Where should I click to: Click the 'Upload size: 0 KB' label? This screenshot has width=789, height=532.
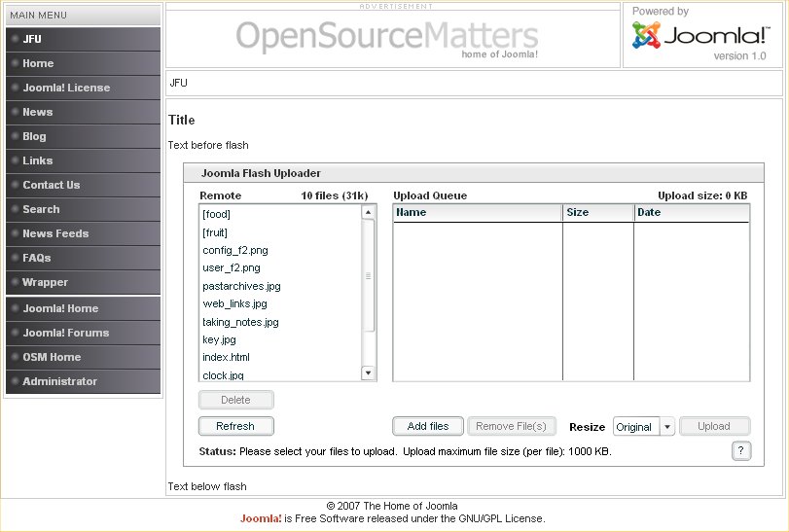point(702,195)
